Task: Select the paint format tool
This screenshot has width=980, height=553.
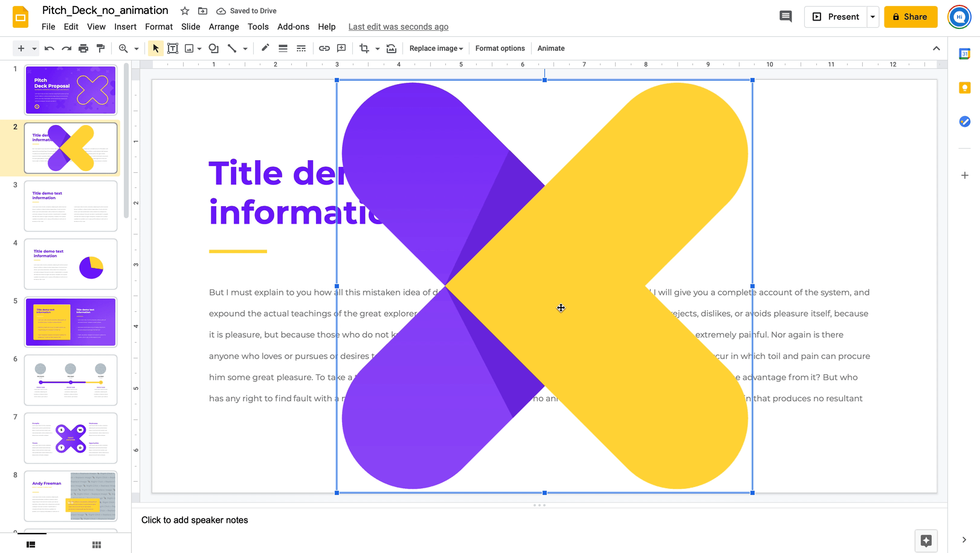Action: pos(100,48)
